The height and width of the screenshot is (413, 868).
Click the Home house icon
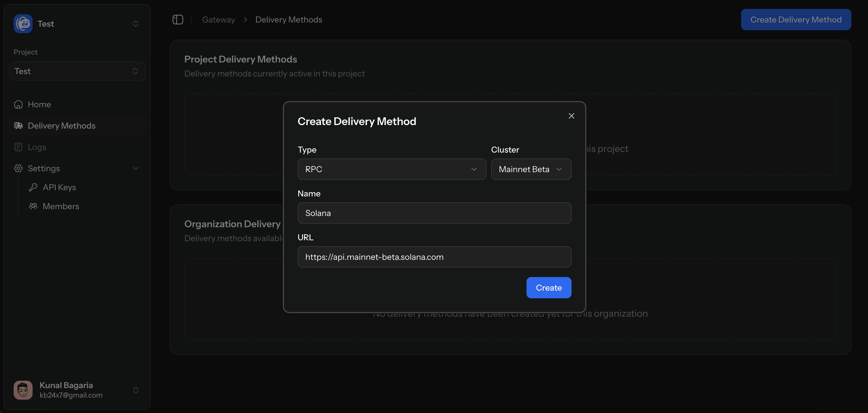click(x=18, y=104)
